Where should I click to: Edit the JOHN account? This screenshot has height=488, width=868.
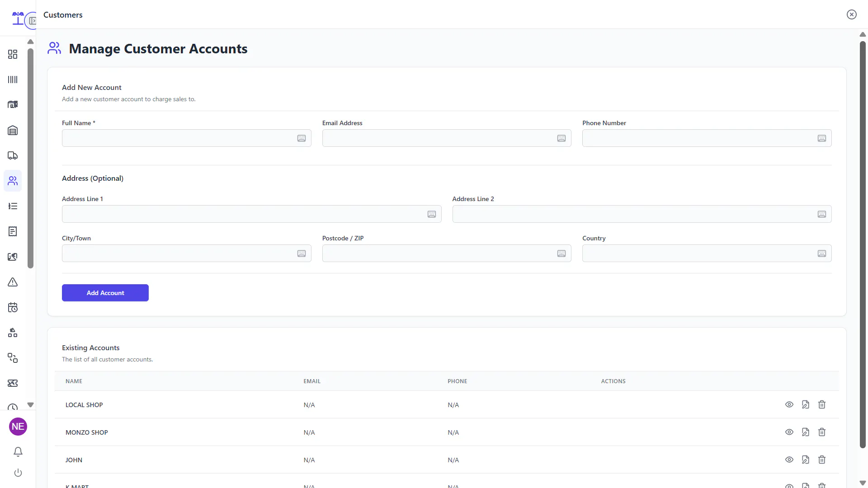(806, 460)
